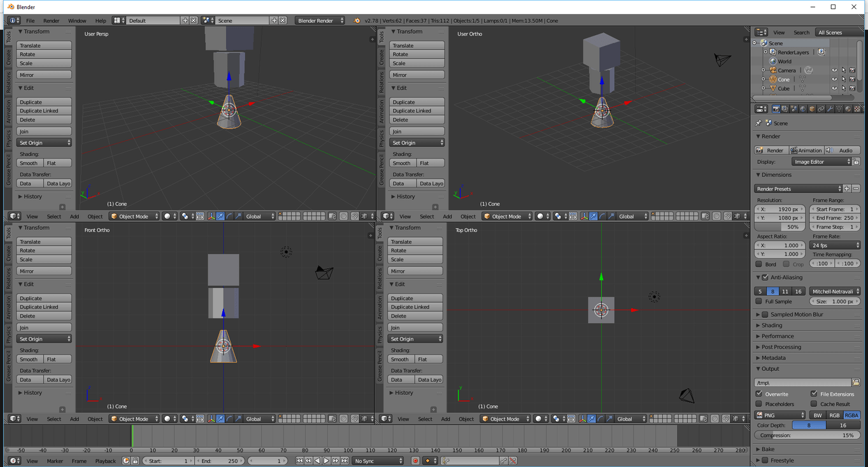The height and width of the screenshot is (467, 868).
Task: Click the pin icon beside Scene
Action: (x=758, y=123)
